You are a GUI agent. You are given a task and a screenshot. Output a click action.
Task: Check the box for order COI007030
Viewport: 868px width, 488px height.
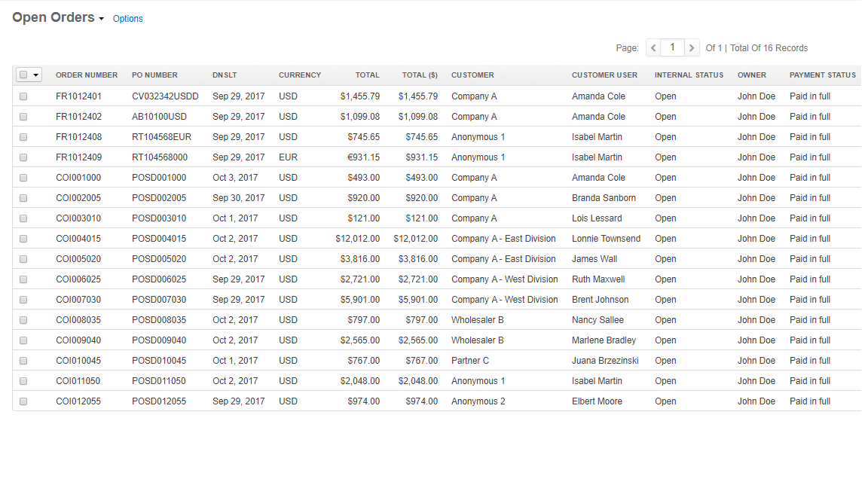coord(23,300)
